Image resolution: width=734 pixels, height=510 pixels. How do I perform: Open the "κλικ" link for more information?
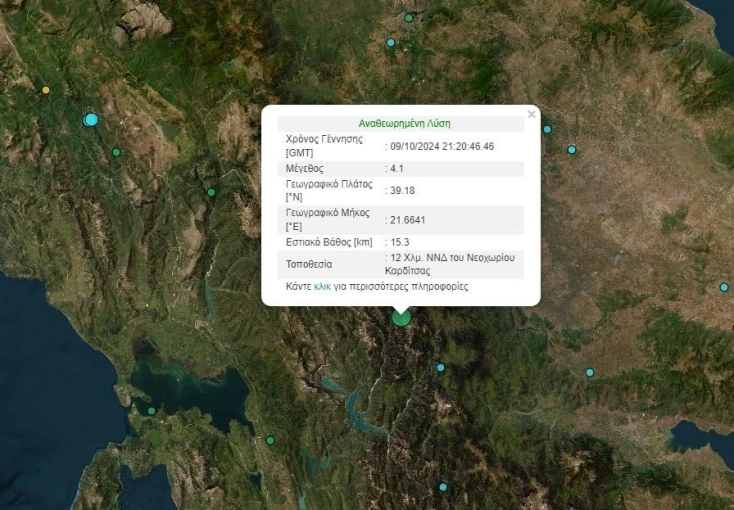[322, 287]
